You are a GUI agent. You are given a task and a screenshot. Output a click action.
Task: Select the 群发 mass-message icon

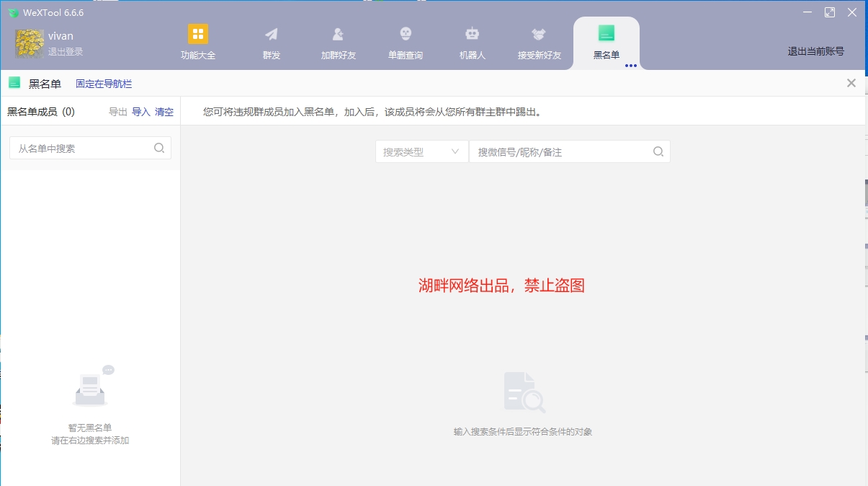click(271, 42)
